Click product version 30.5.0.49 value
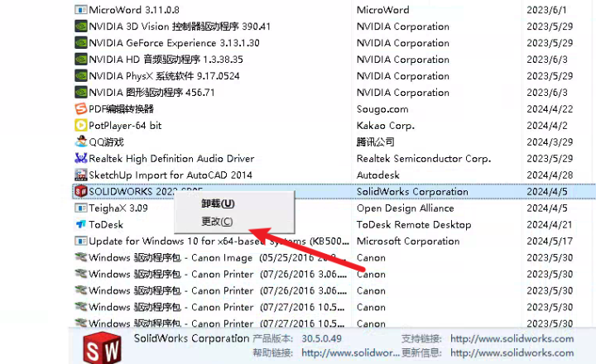Screen dimensions: 596x364 (321, 338)
